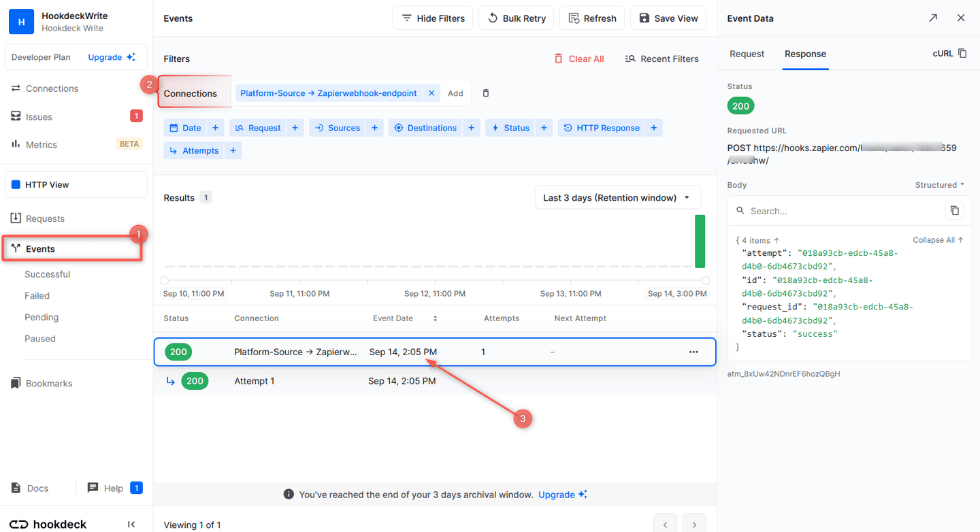Toggle Hide Filters in the top bar

[432, 18]
